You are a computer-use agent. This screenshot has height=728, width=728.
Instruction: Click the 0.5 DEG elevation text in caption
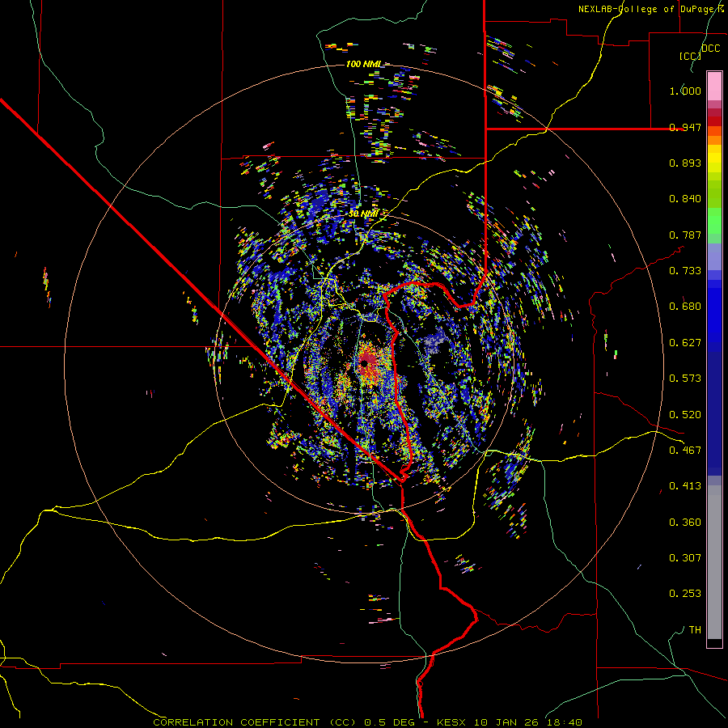390,722
